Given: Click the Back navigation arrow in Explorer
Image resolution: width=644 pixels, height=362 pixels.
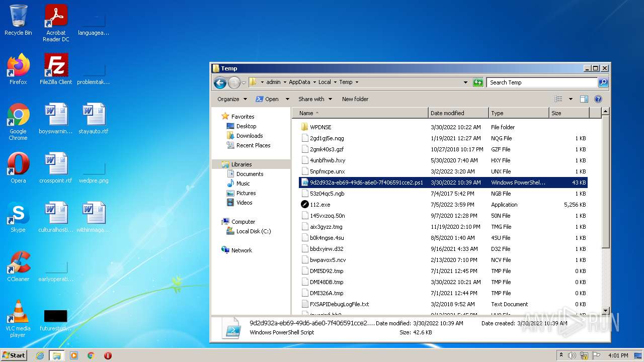Looking at the screenshot, I should coord(220,82).
